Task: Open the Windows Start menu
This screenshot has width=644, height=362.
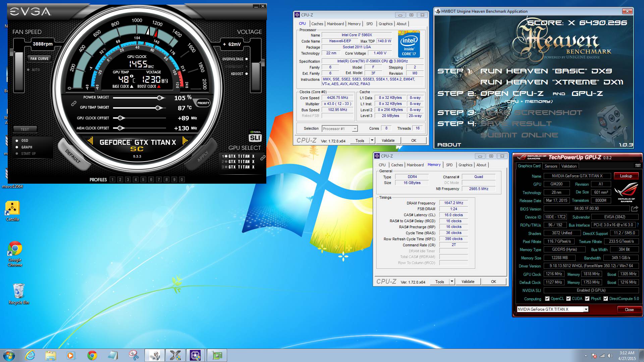Action: tap(9, 355)
